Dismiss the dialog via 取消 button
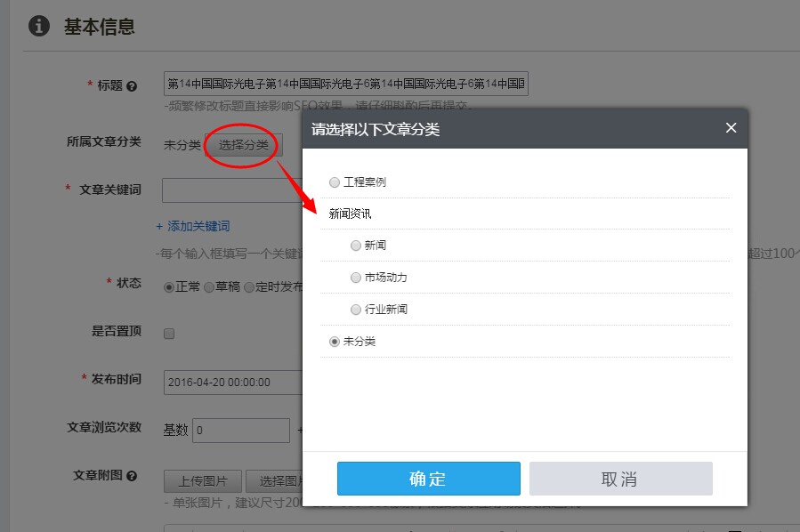The height and width of the screenshot is (532, 800). 620,478
